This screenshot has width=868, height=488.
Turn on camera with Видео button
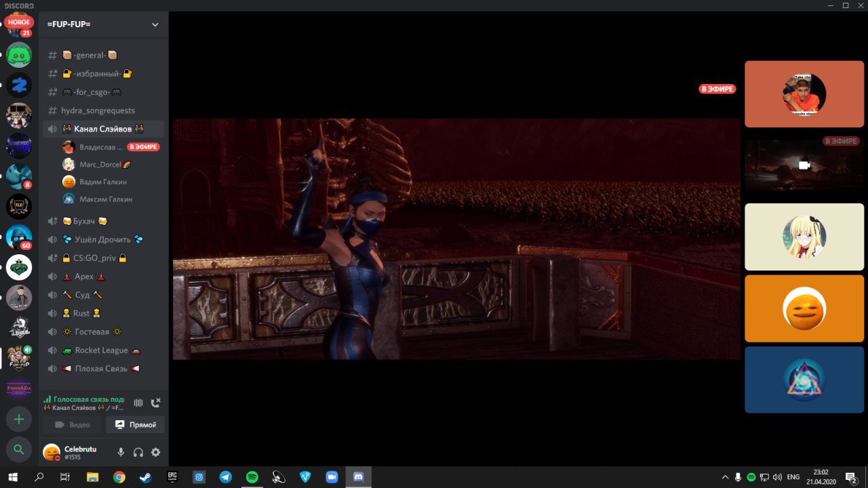[73, 424]
